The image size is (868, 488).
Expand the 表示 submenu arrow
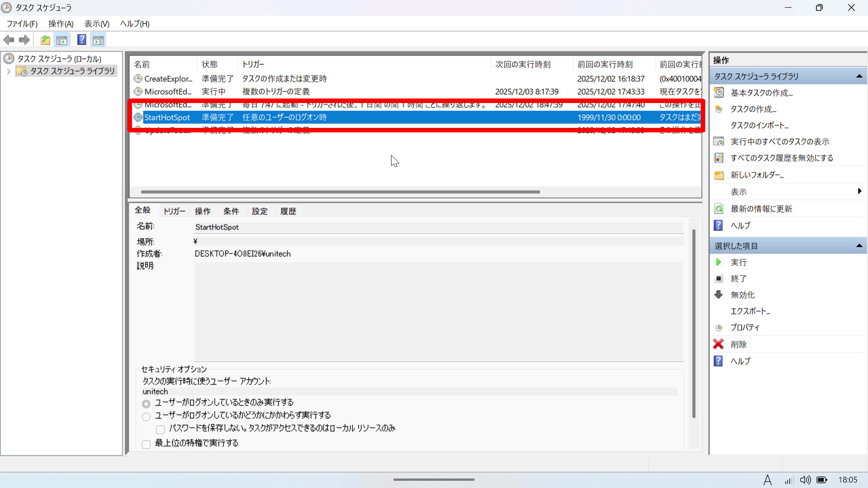click(x=859, y=192)
